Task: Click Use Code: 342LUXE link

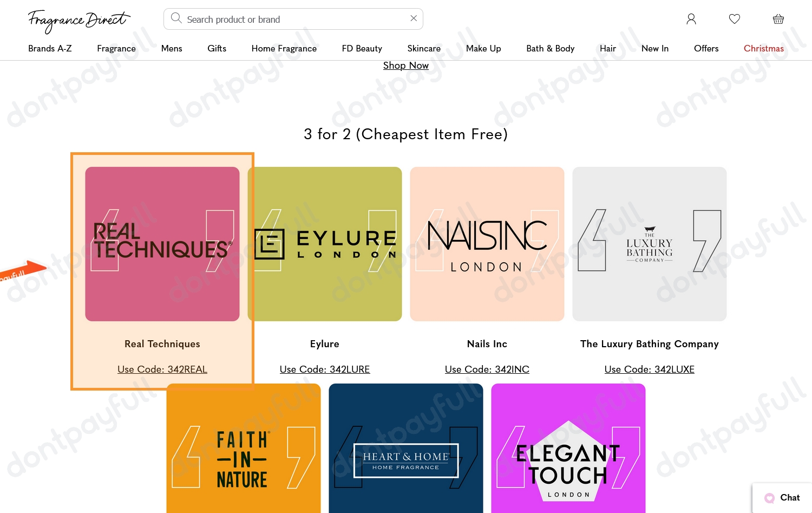Action: 650,369
